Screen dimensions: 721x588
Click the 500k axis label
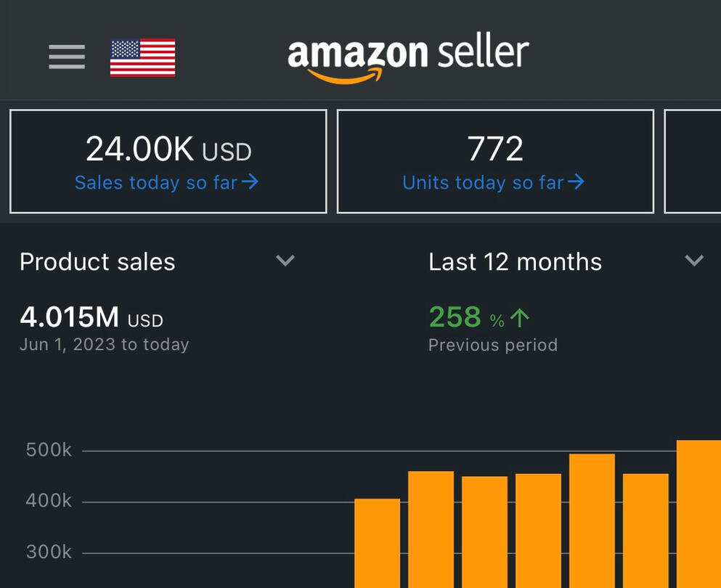[49, 450]
